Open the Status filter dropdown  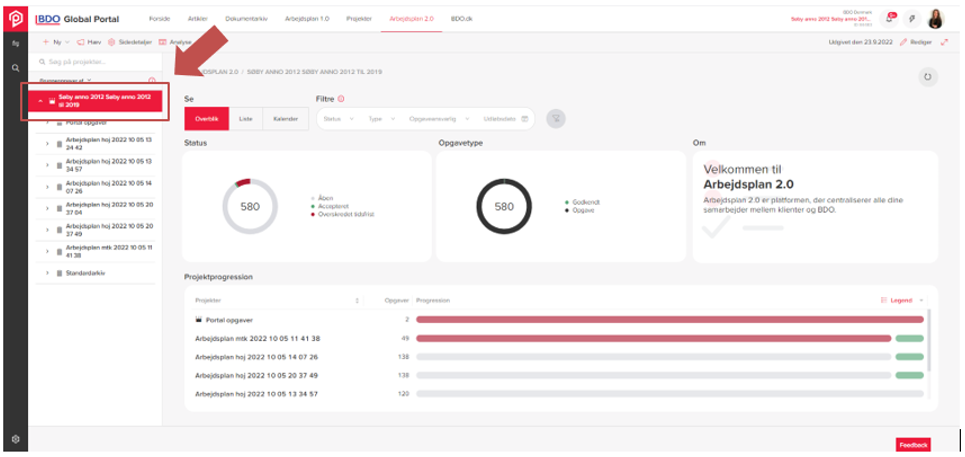(338, 119)
